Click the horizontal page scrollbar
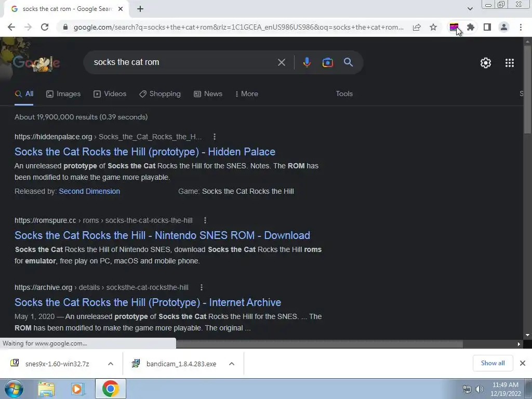The height and width of the screenshot is (399, 532). pos(319,344)
